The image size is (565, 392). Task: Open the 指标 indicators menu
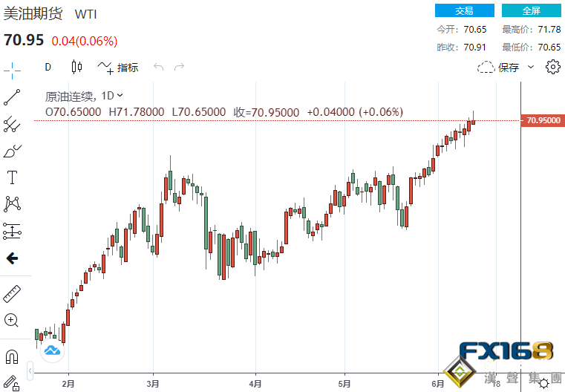coord(119,68)
